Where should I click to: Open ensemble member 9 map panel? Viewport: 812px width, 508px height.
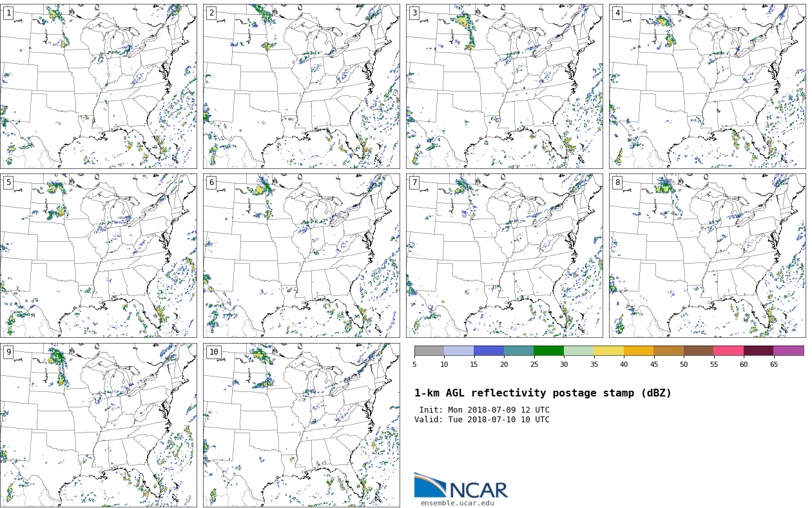[x=98, y=425]
